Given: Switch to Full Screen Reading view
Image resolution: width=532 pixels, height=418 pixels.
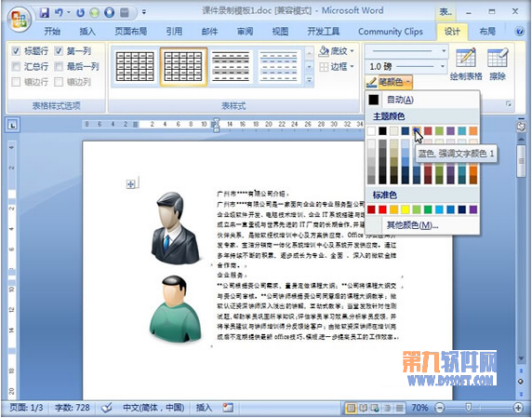Looking at the screenshot, I should [x=364, y=408].
